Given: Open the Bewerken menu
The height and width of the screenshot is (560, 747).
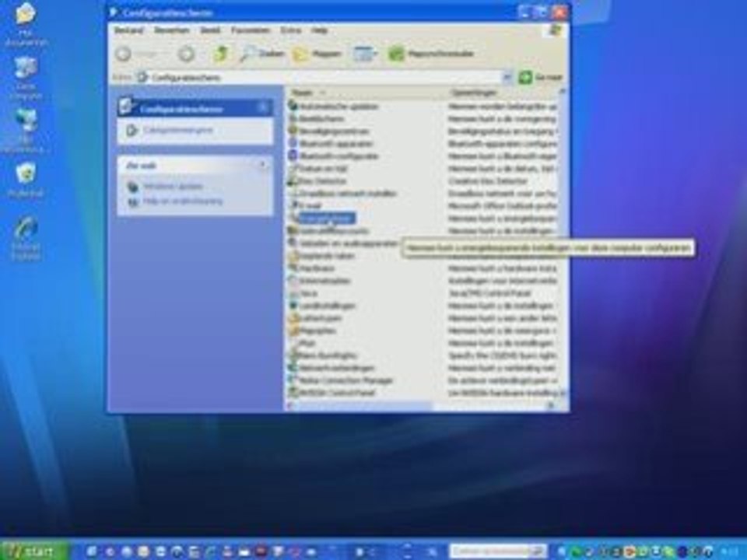Looking at the screenshot, I should click(171, 30).
